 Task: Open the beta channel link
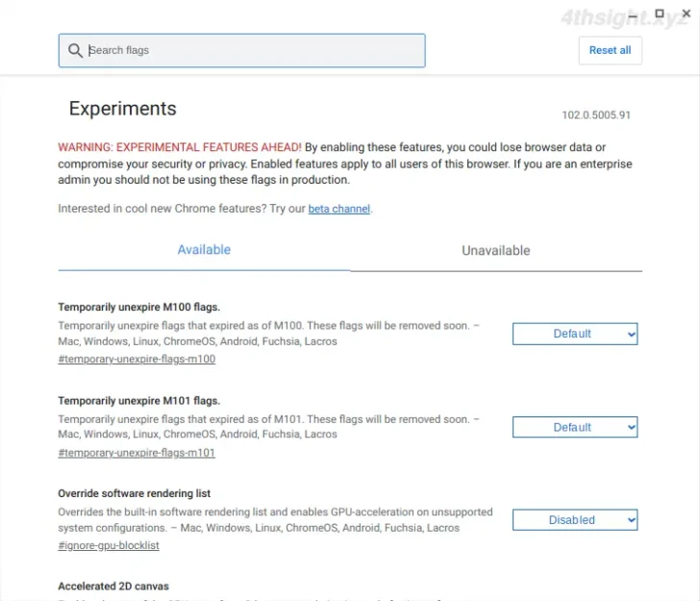(x=338, y=209)
